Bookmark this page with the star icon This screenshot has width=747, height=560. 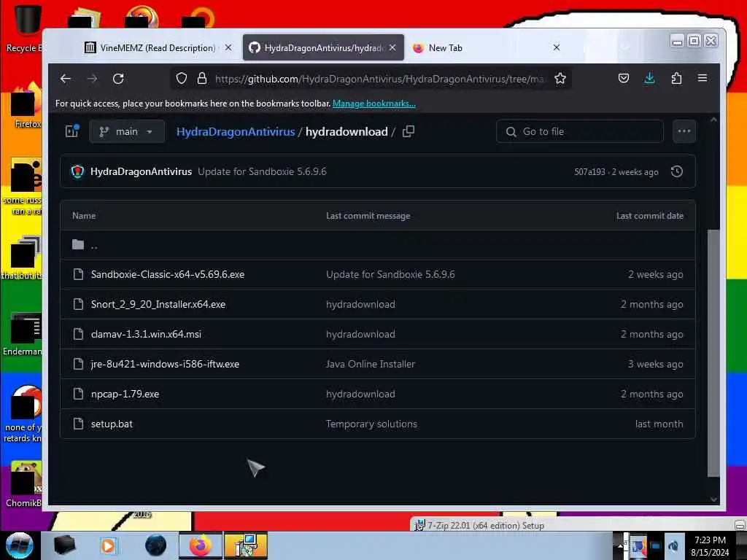[560, 79]
